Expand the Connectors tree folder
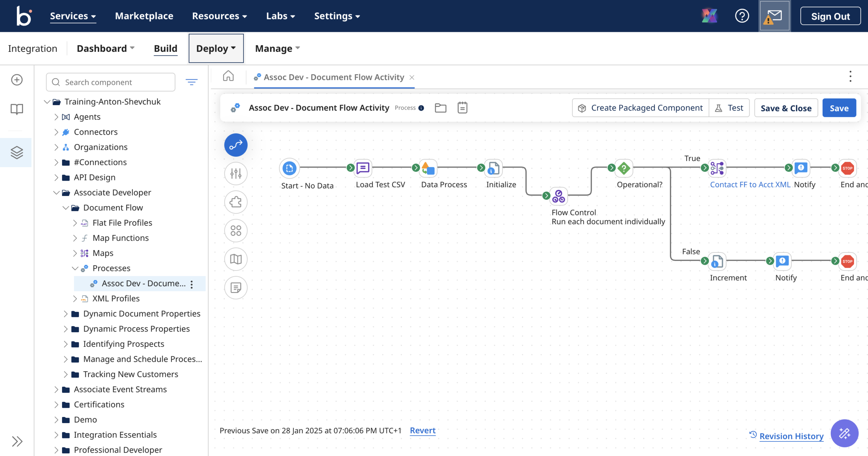The width and height of the screenshot is (868, 456). pos(56,132)
